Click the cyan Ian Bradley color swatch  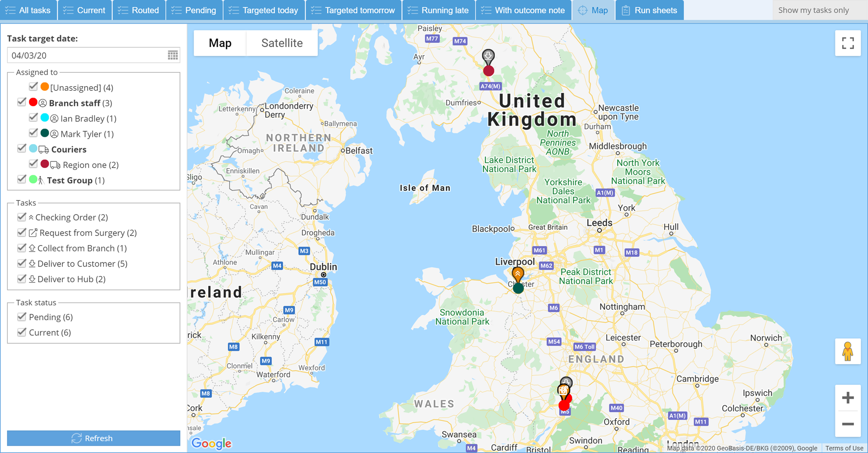point(45,118)
